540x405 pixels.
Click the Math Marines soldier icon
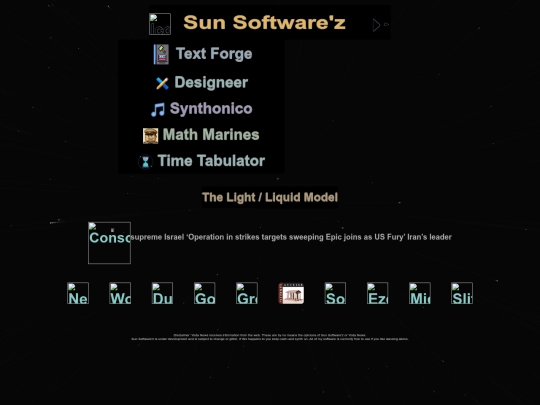[x=150, y=136]
